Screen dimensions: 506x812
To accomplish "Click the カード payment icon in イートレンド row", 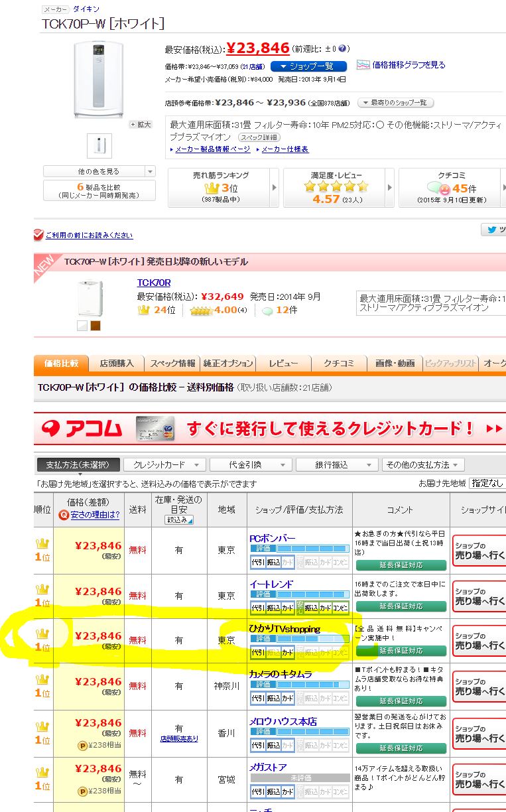I will 288,607.
